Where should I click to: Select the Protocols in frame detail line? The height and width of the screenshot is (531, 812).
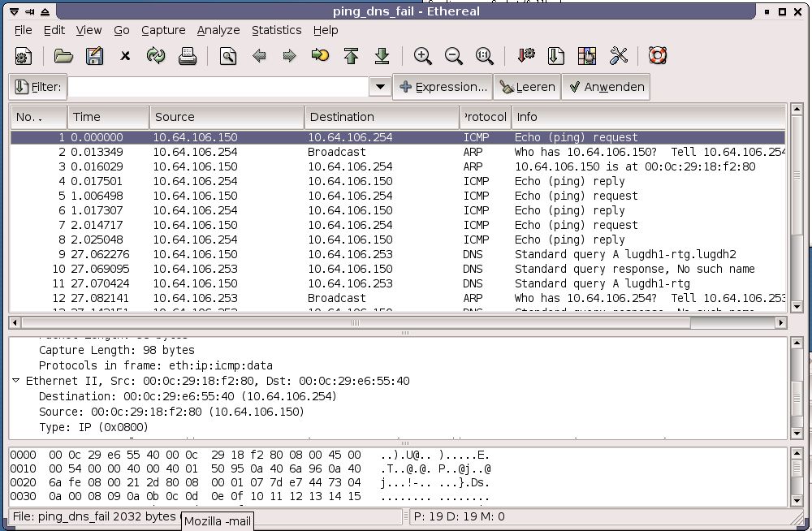[x=155, y=365]
